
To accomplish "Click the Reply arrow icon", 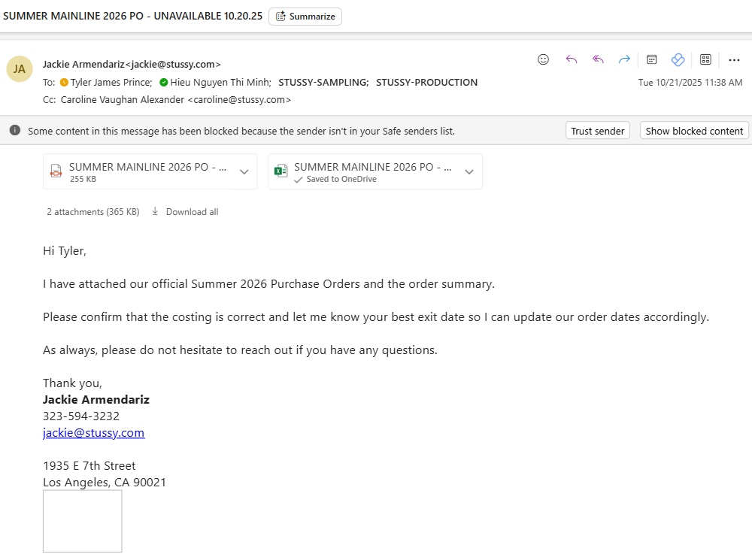I will pos(572,59).
